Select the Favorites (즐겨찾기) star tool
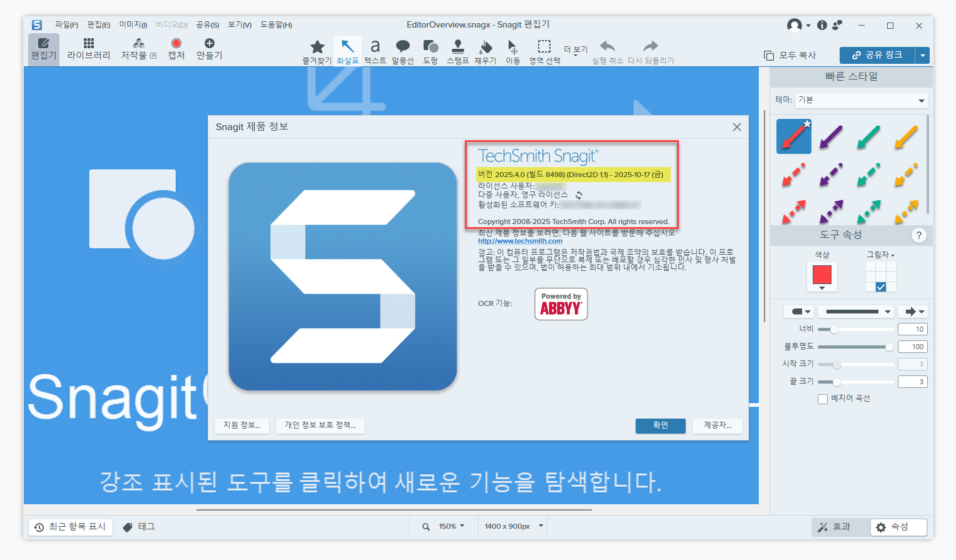Image resolution: width=956 pixels, height=560 pixels. point(317,51)
